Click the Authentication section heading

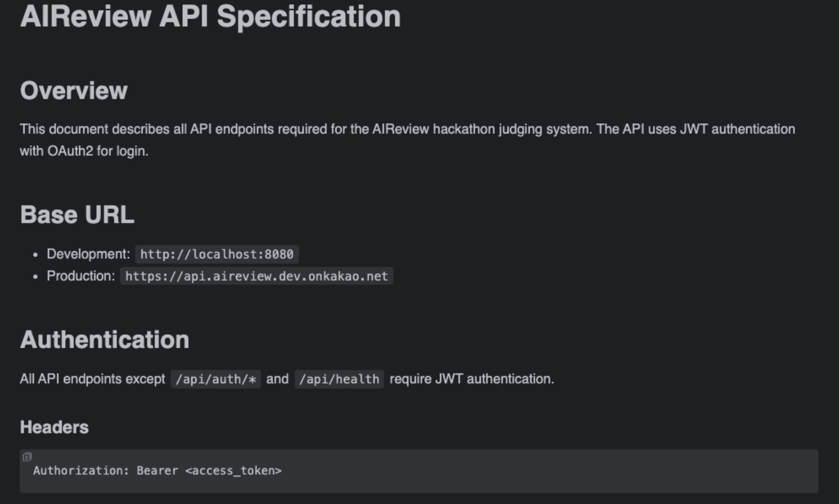[x=105, y=339]
